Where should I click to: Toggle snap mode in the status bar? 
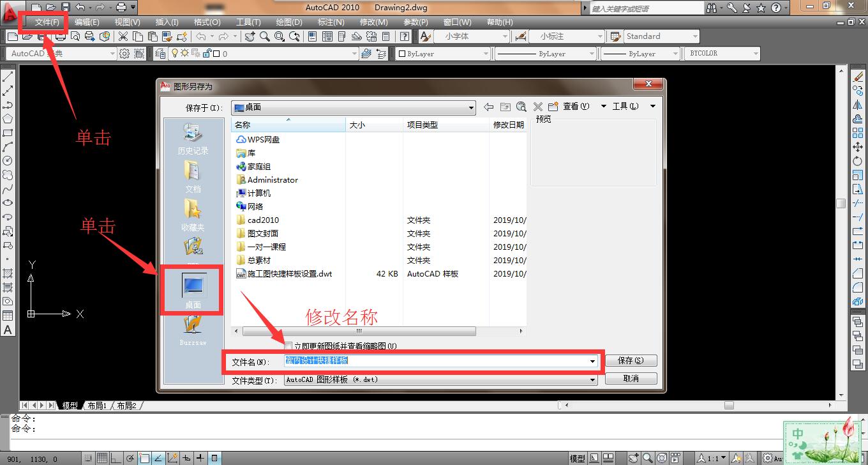click(88, 458)
